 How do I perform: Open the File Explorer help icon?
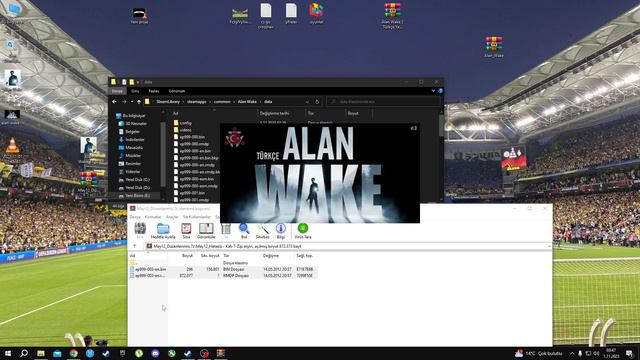click(440, 91)
